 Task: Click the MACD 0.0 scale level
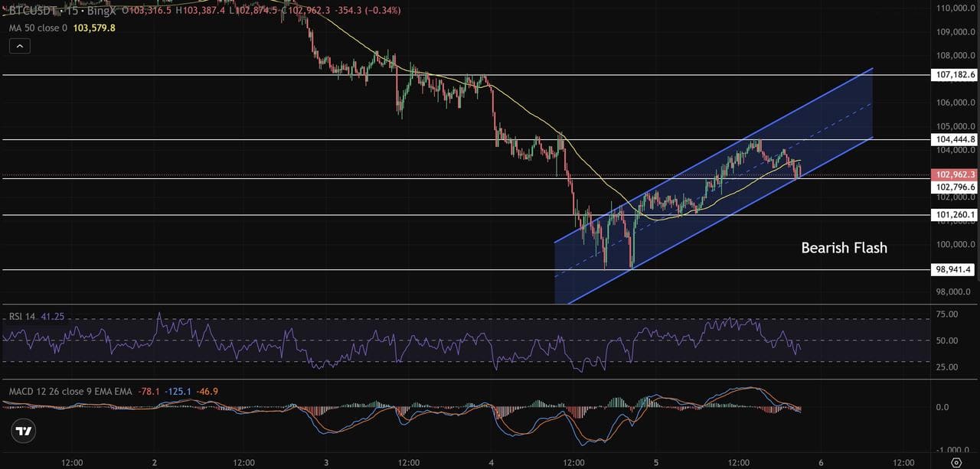[942, 408]
